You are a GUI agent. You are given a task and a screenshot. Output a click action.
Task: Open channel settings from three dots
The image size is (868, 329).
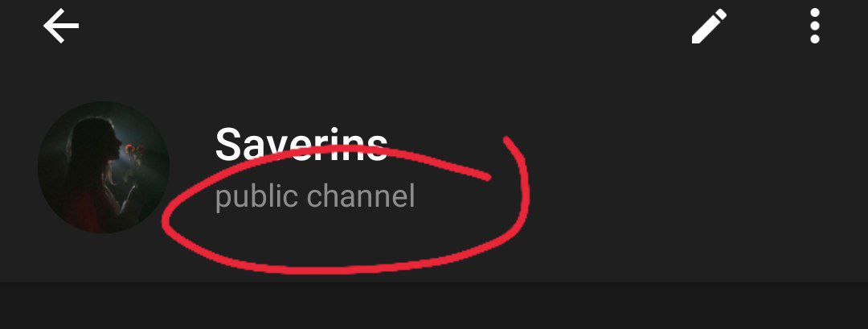tap(814, 26)
